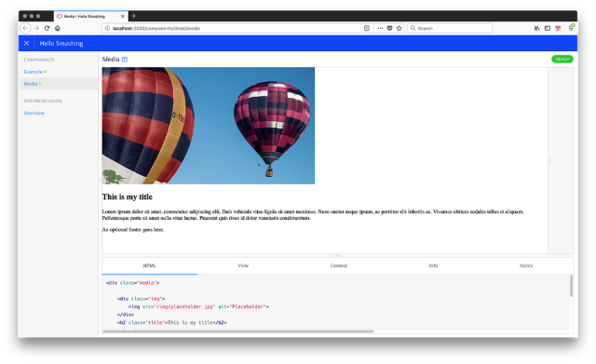Click the 'An optional footer goes here.' text
The width and height of the screenshot is (596, 364).
[133, 230]
